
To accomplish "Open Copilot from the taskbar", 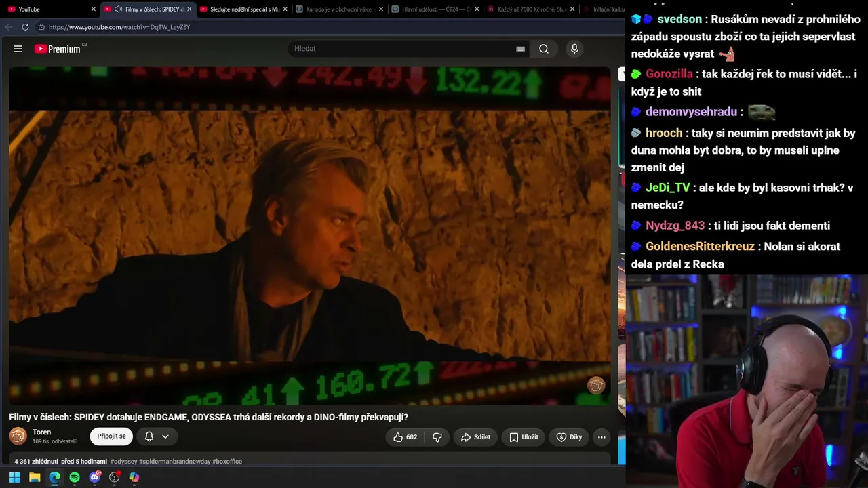I will tap(134, 477).
